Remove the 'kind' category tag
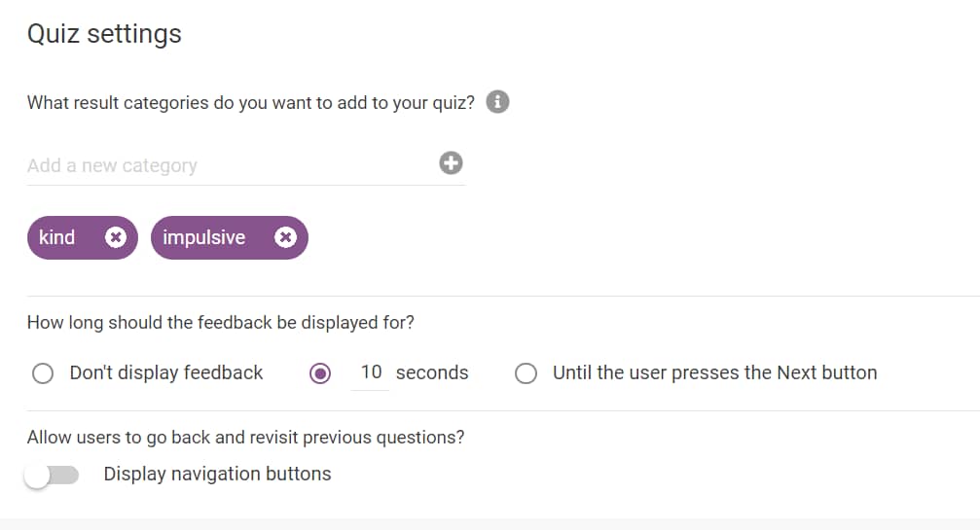The width and height of the screenshot is (980, 530). 116,237
